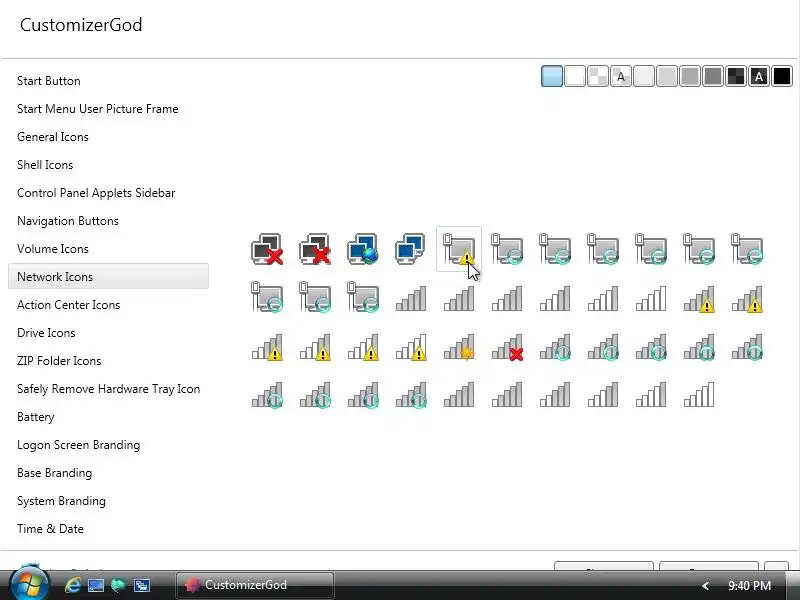The width and height of the screenshot is (800, 600).
Task: Open Time & Date section
Action: pyautogui.click(x=50, y=529)
